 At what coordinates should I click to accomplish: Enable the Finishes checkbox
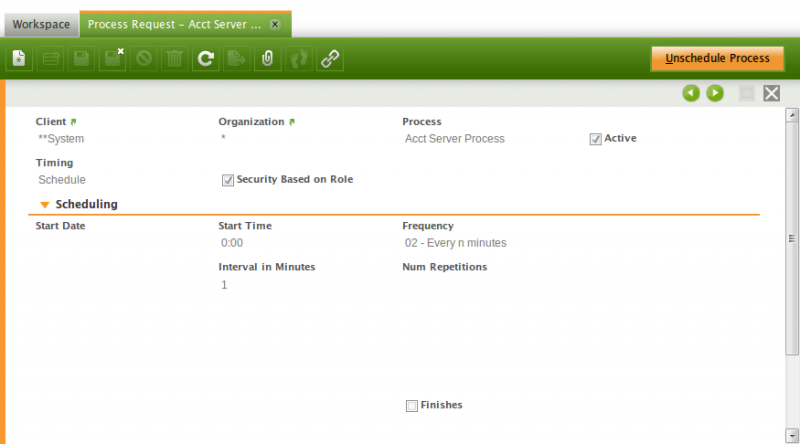click(x=411, y=405)
